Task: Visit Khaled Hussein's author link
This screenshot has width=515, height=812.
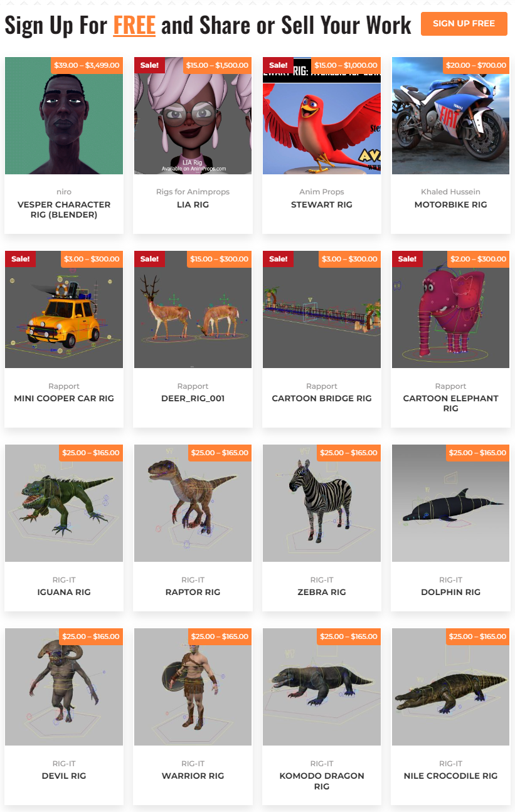Action: coord(450,192)
